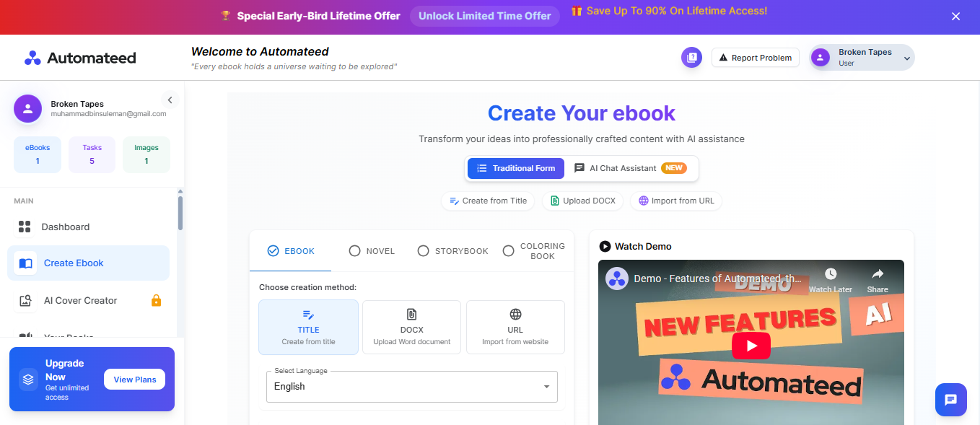The image size is (980, 425).
Task: Open AI Cover Creator in sidebar
Action: 88,300
